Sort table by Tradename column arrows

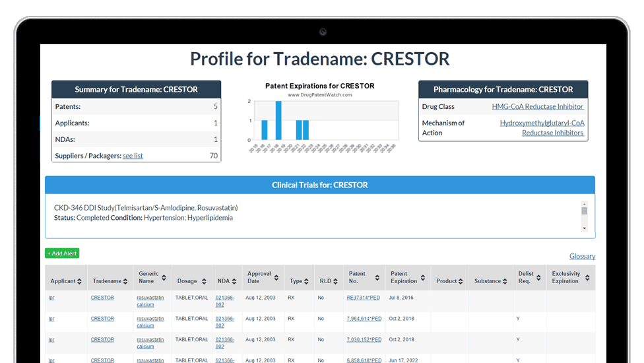point(125,281)
